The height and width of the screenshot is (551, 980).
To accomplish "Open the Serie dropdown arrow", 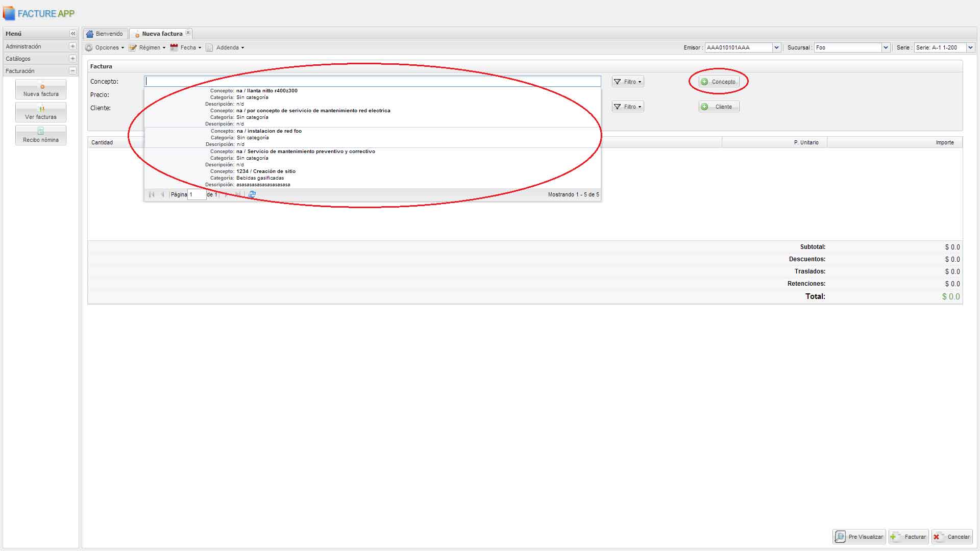I will pyautogui.click(x=970, y=47).
